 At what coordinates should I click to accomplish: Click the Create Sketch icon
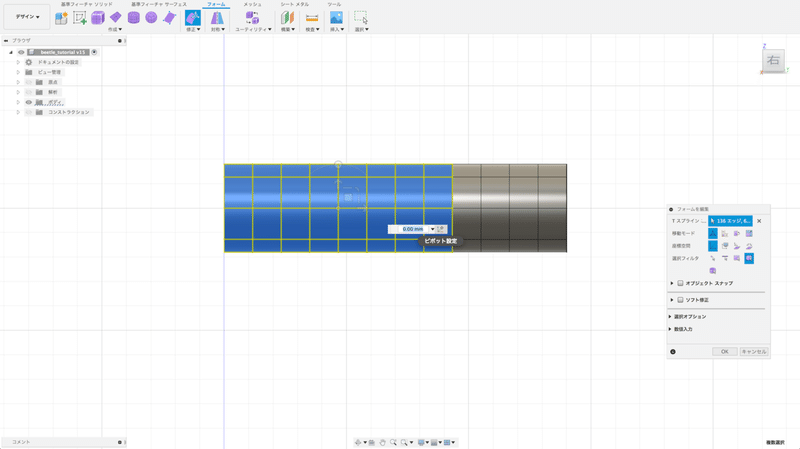80,18
